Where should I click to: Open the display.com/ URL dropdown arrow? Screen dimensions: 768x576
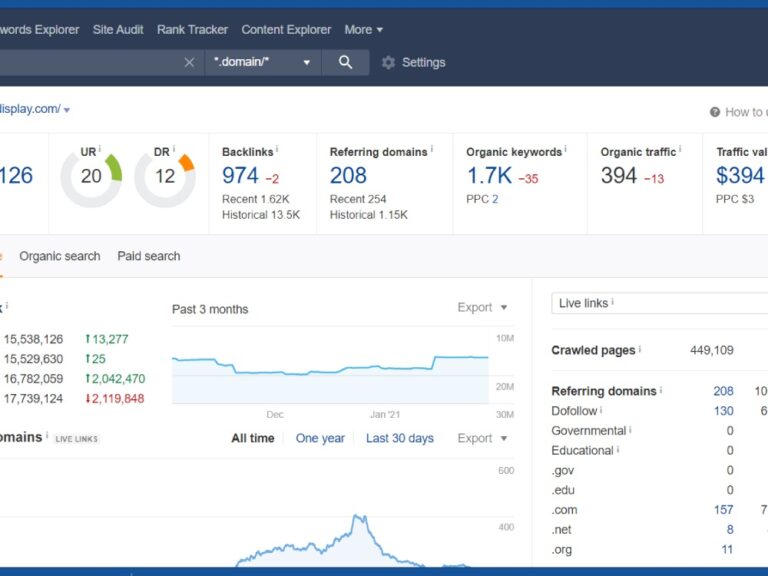click(x=67, y=110)
